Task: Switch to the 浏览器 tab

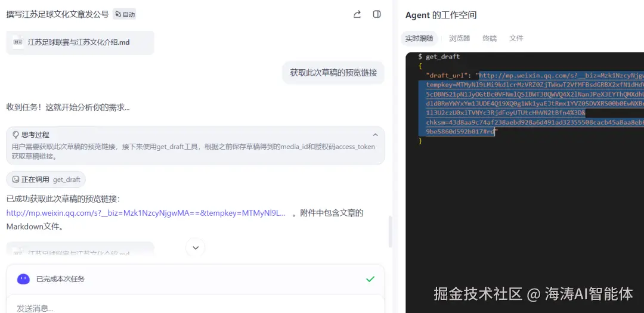Action: pos(459,39)
